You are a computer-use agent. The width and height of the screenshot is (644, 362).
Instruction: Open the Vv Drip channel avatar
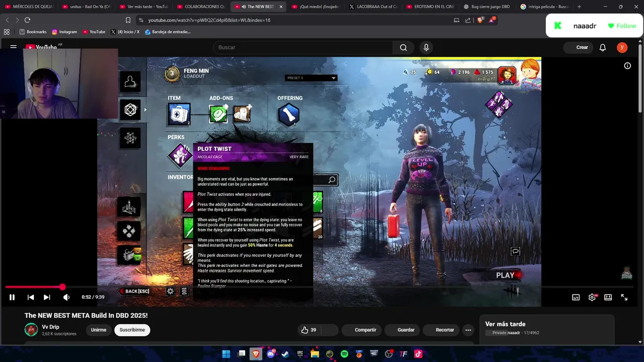click(31, 330)
